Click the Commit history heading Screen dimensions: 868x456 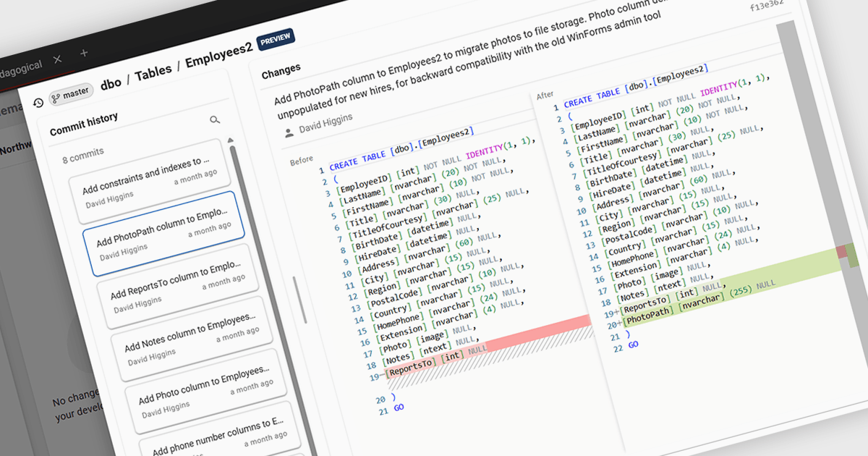(84, 124)
